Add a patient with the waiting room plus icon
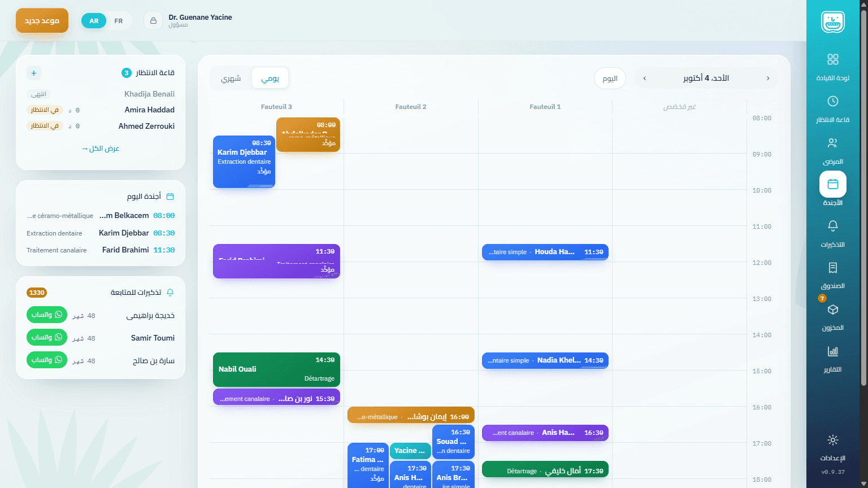 click(34, 73)
